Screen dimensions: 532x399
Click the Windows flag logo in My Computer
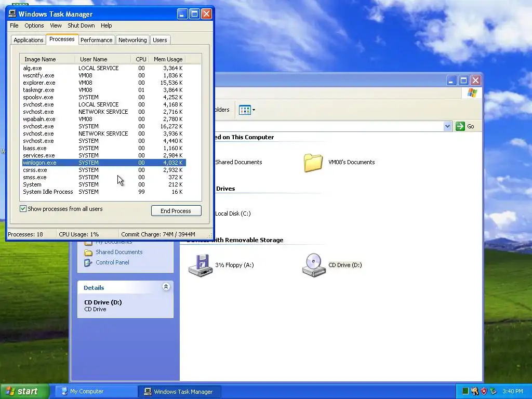[x=472, y=92]
